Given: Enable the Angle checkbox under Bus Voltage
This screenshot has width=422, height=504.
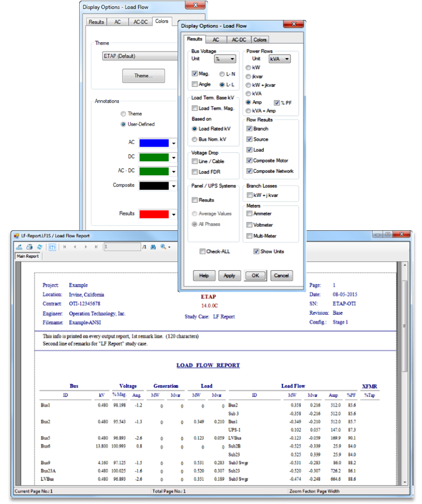Looking at the screenshot, I should point(195,84).
